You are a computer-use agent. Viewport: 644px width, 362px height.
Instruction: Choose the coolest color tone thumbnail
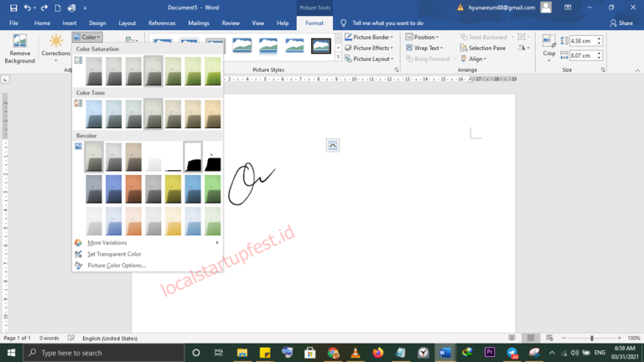[x=94, y=114]
